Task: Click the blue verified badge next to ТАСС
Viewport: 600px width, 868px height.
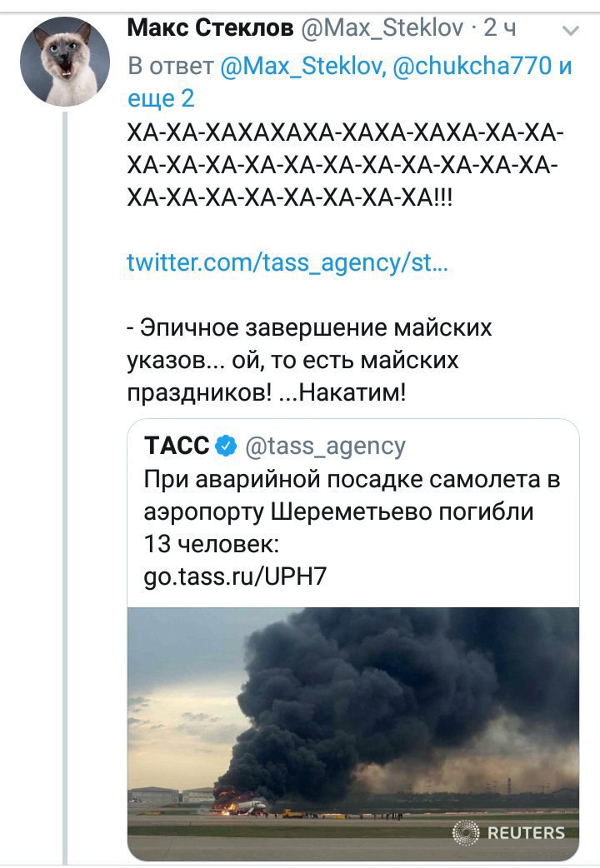Action: coord(226,447)
